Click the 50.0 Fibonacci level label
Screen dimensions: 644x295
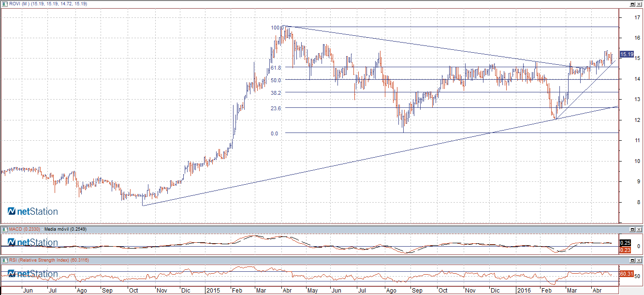click(x=277, y=80)
